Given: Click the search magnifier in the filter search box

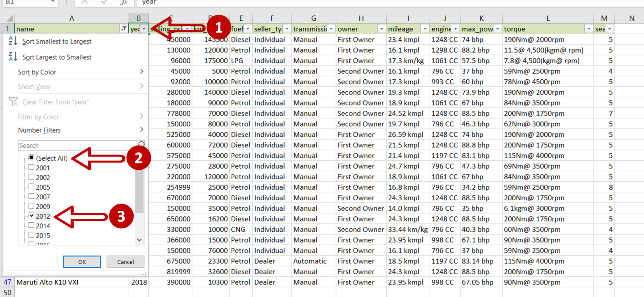Looking at the screenshot, I should (141, 144).
